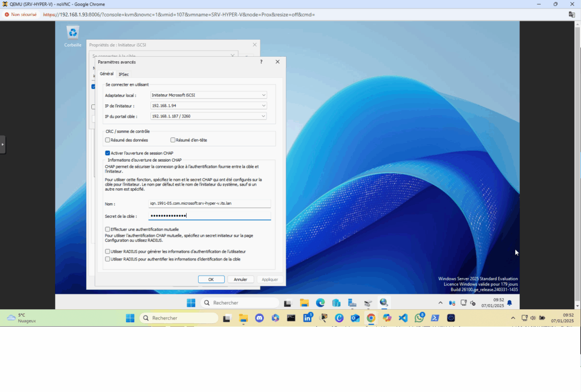Open Outlook from the host taskbar
581x392 pixels.
tap(355, 318)
